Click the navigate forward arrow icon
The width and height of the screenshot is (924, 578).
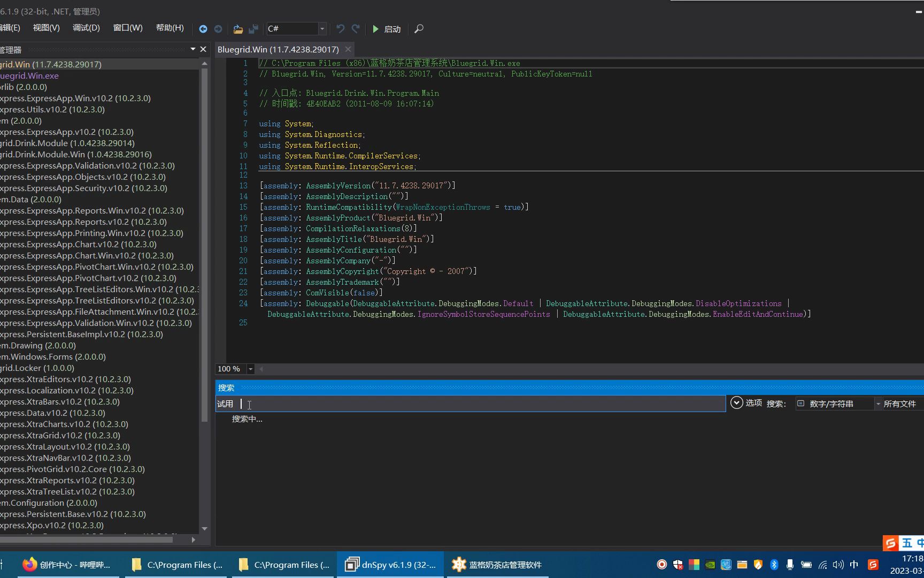tap(218, 29)
